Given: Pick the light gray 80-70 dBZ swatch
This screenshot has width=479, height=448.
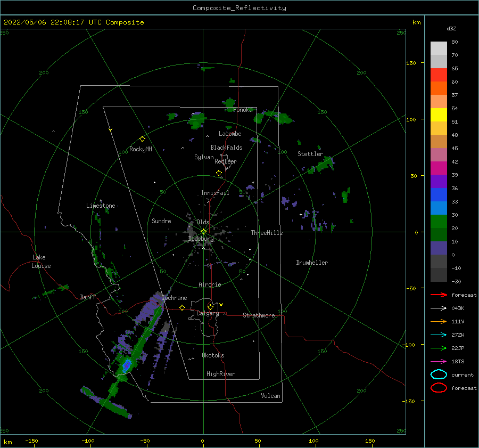Looking at the screenshot, I should [439, 48].
